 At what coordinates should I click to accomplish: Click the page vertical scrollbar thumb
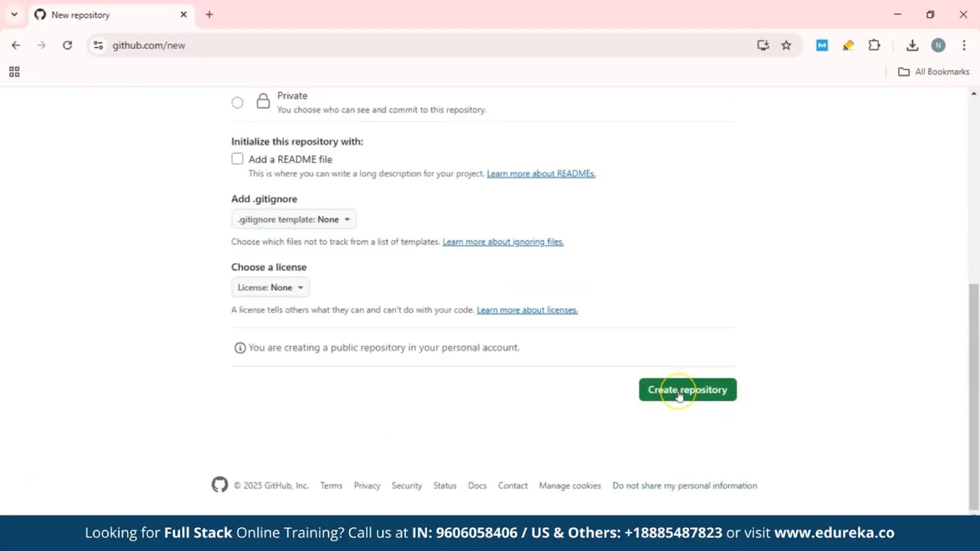click(974, 396)
